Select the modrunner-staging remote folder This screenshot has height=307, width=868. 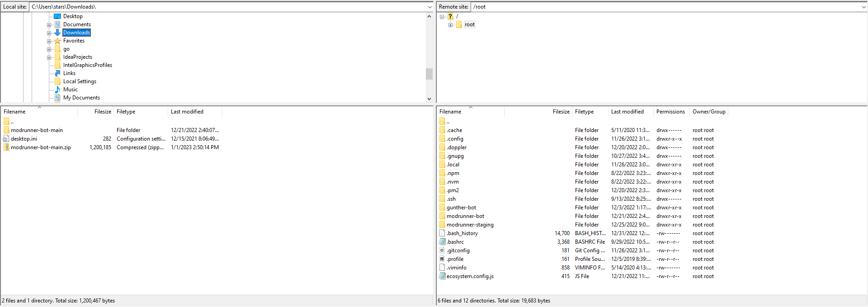pos(470,225)
